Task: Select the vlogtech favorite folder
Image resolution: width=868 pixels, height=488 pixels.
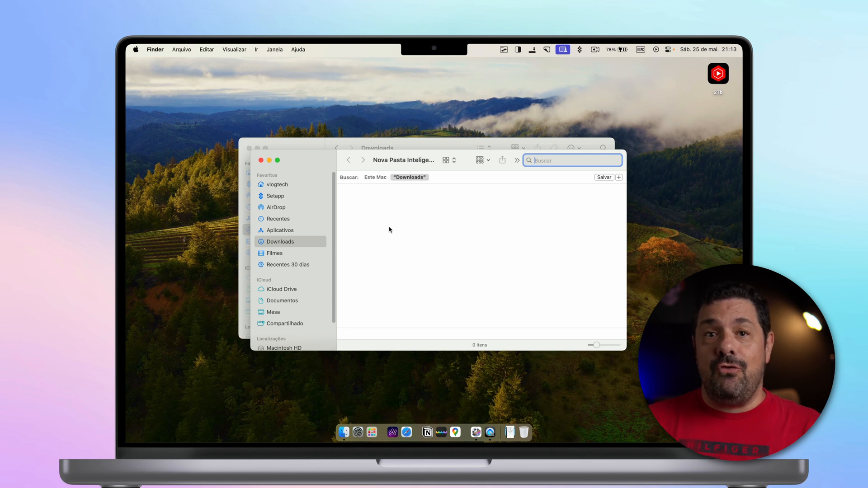Action: tap(277, 184)
